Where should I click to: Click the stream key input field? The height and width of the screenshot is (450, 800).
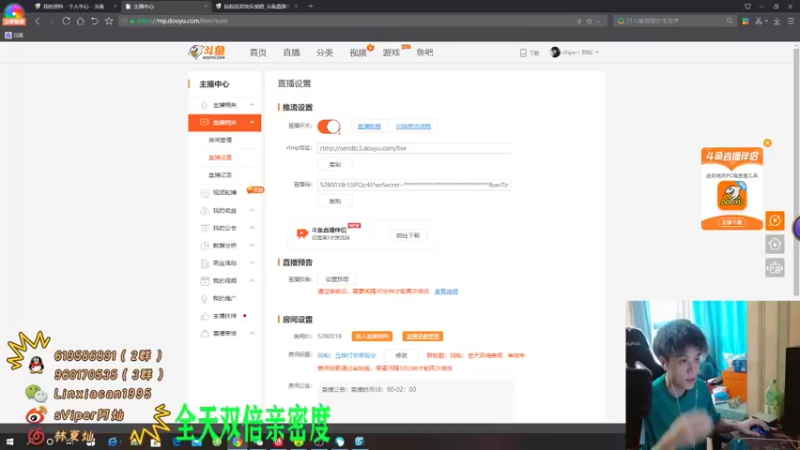pyautogui.click(x=414, y=185)
